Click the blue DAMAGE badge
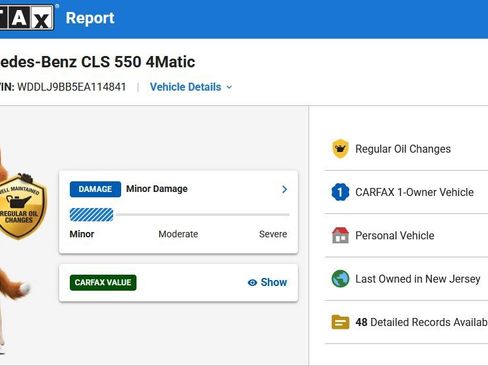This screenshot has width=488, height=366. [x=95, y=189]
